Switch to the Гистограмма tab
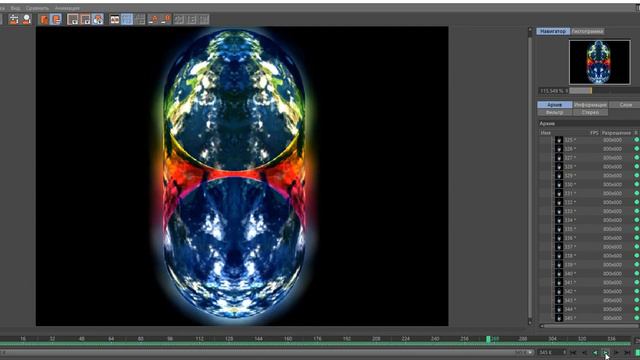640x360 pixels. (587, 31)
